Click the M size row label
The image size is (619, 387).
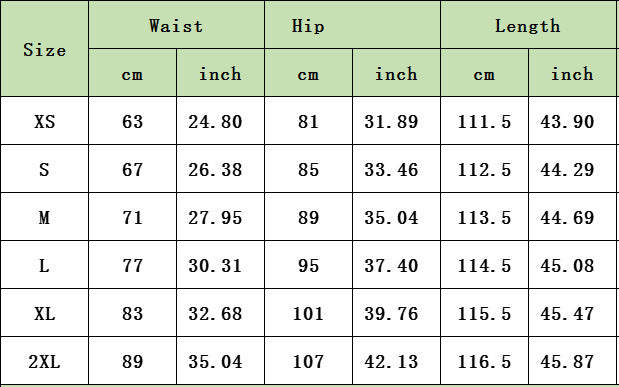(x=44, y=217)
